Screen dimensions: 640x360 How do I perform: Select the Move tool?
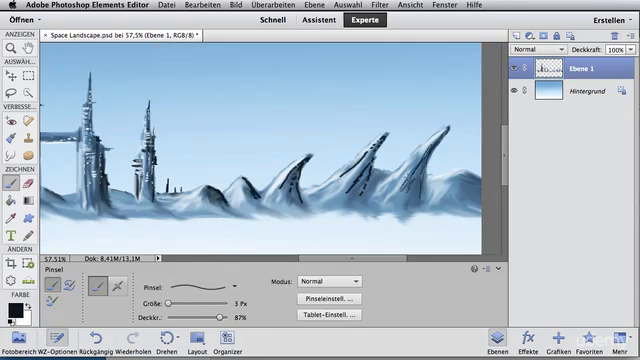11,76
